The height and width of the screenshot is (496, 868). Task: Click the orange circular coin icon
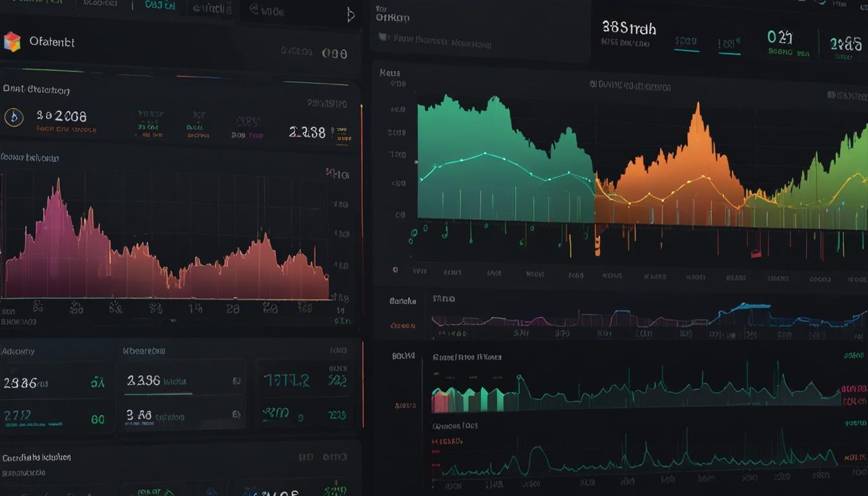[x=14, y=117]
